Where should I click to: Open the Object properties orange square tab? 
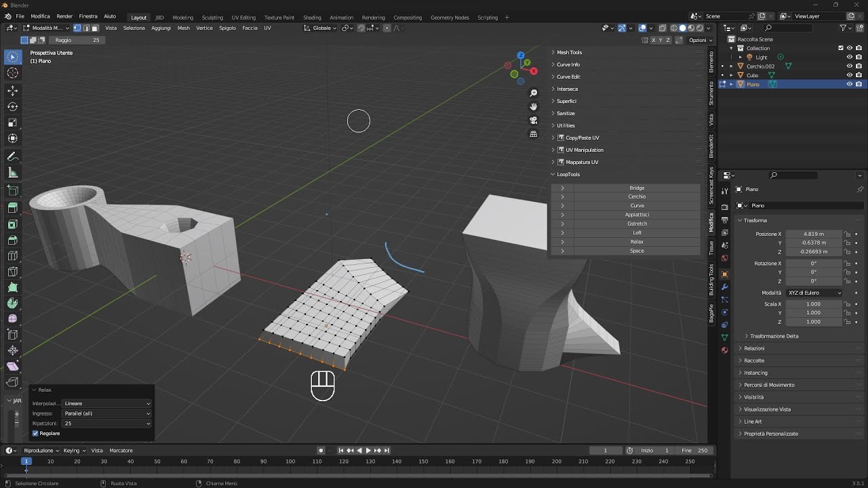coord(724,274)
